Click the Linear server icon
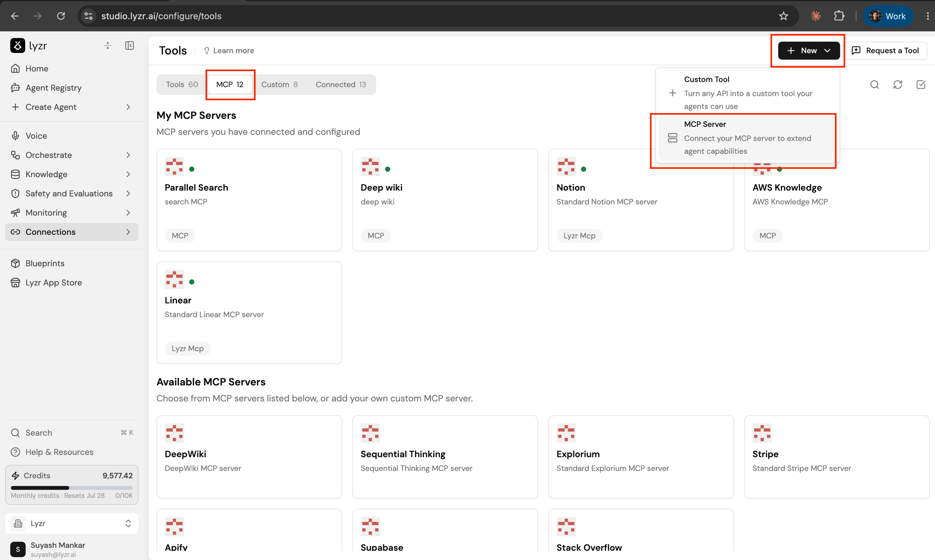935x560 pixels. [174, 279]
